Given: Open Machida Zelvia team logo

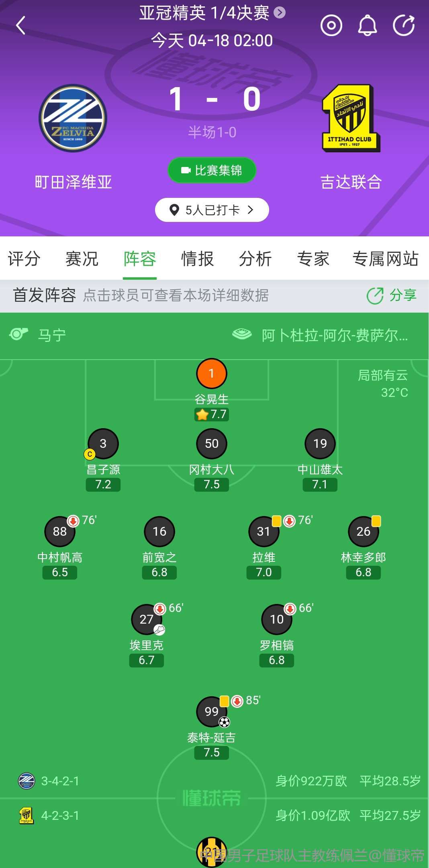Looking at the screenshot, I should pyautogui.click(x=73, y=118).
